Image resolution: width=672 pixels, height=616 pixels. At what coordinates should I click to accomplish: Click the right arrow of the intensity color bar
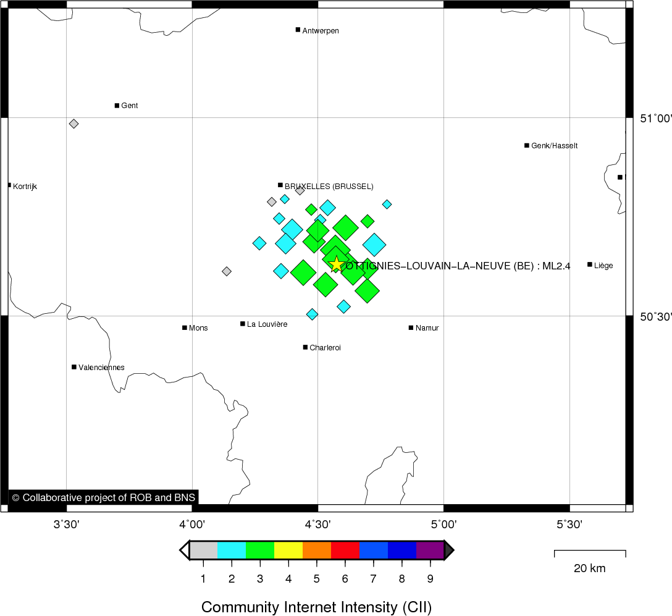[x=449, y=550]
